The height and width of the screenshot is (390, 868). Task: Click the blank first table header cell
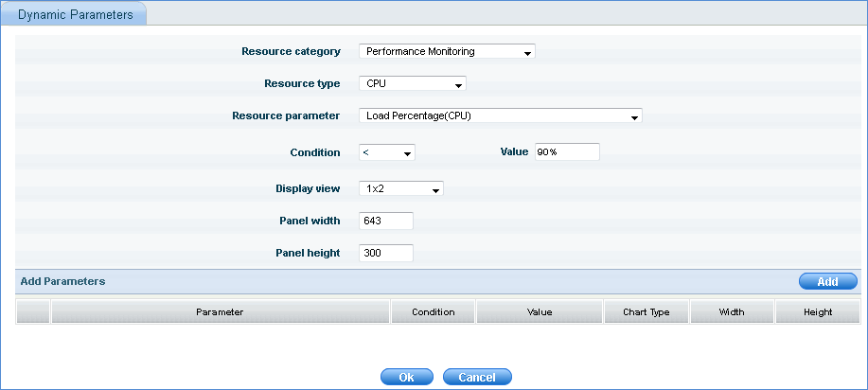pos(33,312)
